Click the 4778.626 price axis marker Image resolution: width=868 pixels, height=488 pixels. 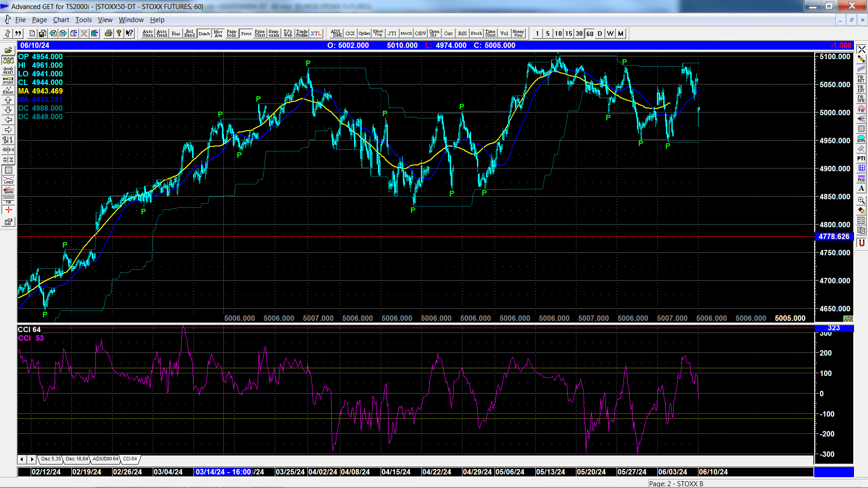click(x=834, y=236)
